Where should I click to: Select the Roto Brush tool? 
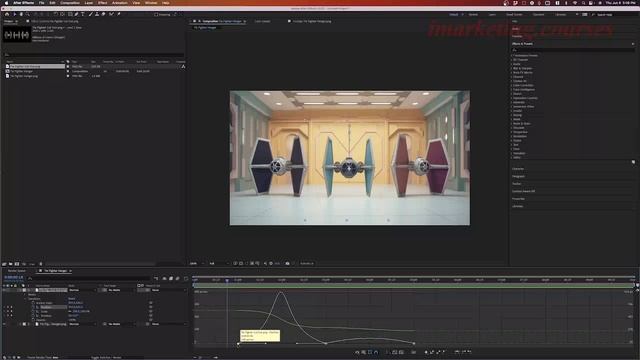click(111, 14)
